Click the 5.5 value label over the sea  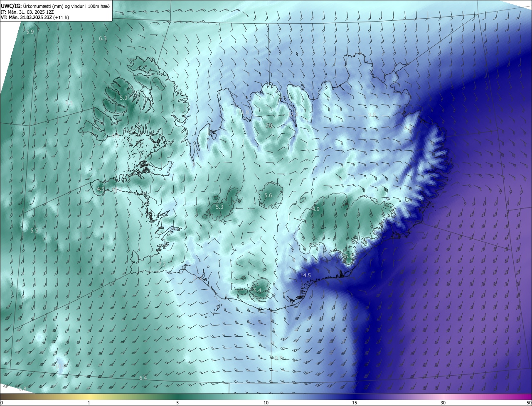[x=34, y=230]
